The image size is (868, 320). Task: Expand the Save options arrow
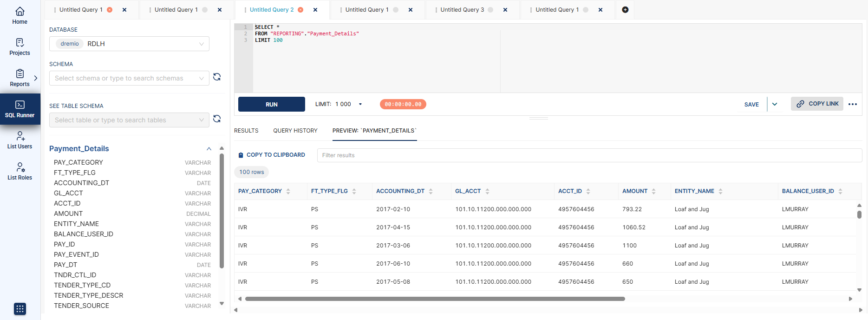click(775, 104)
